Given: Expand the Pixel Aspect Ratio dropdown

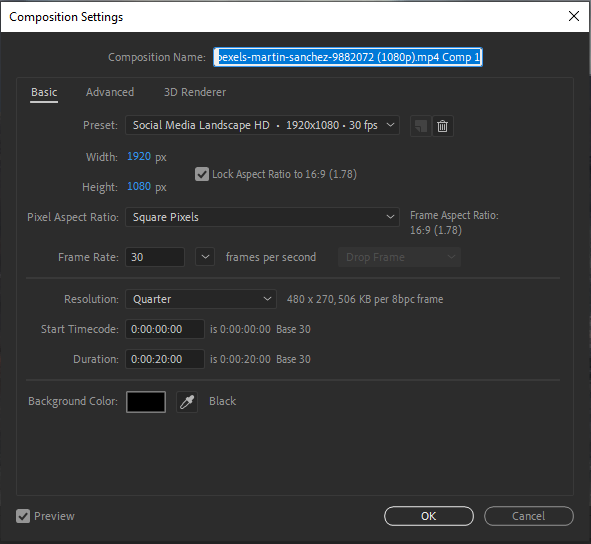Looking at the screenshot, I should pos(262,217).
